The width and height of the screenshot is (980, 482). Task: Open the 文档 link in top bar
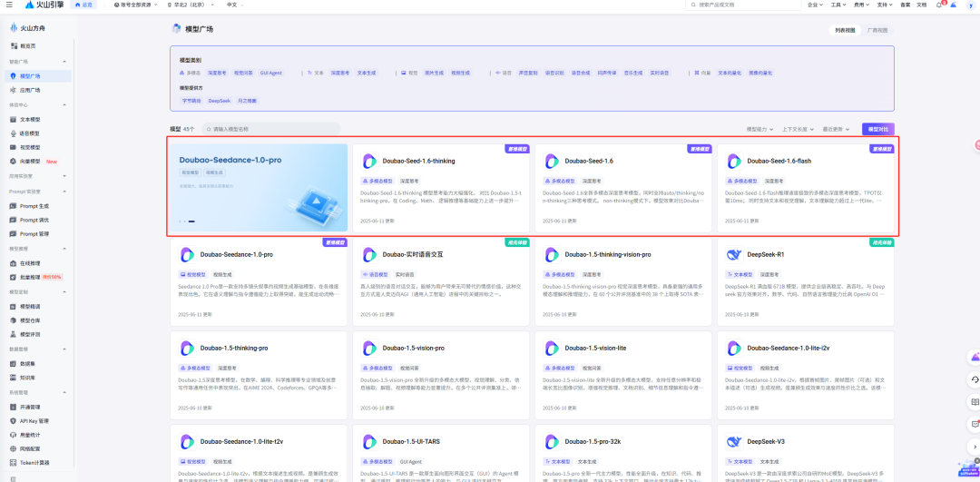(922, 5)
